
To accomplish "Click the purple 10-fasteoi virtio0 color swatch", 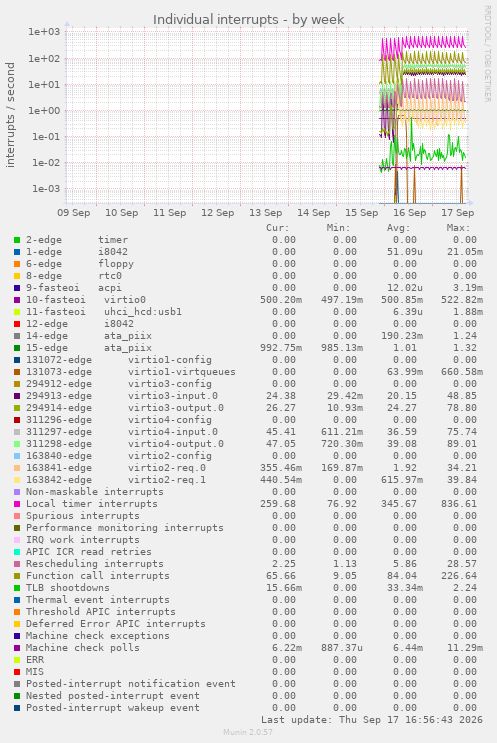I will (x=17, y=300).
